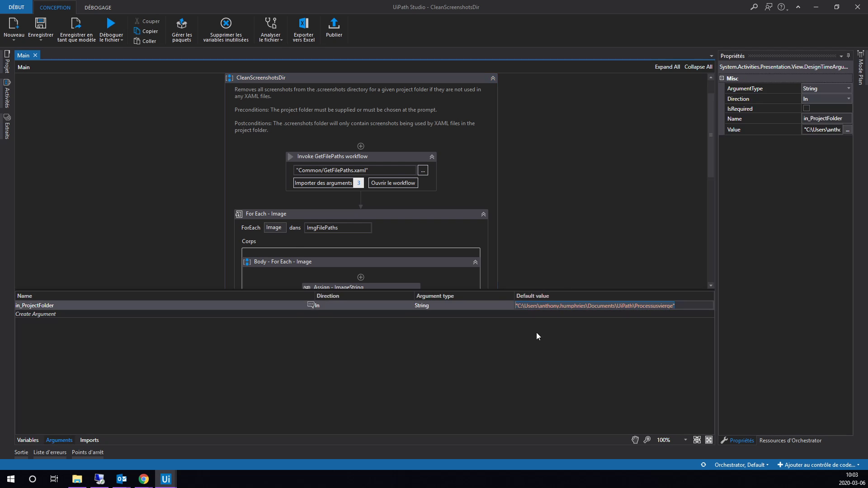Open Chrome from the taskbar

pos(144,479)
